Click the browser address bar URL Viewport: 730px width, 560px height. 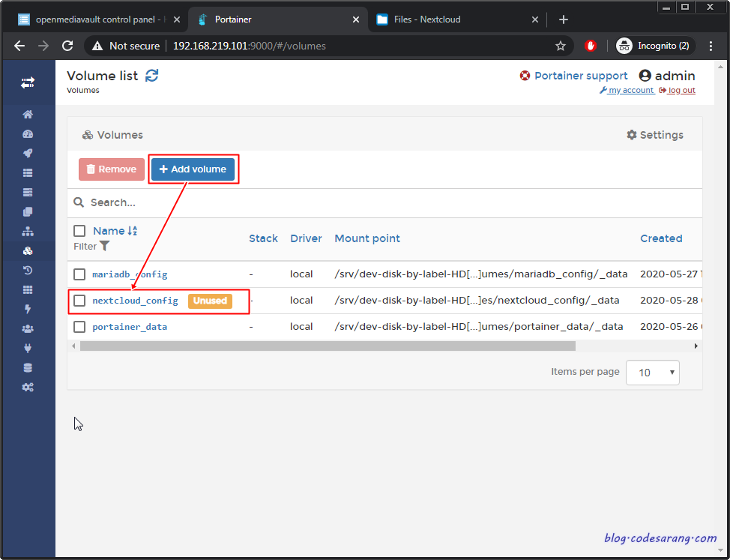coord(250,46)
